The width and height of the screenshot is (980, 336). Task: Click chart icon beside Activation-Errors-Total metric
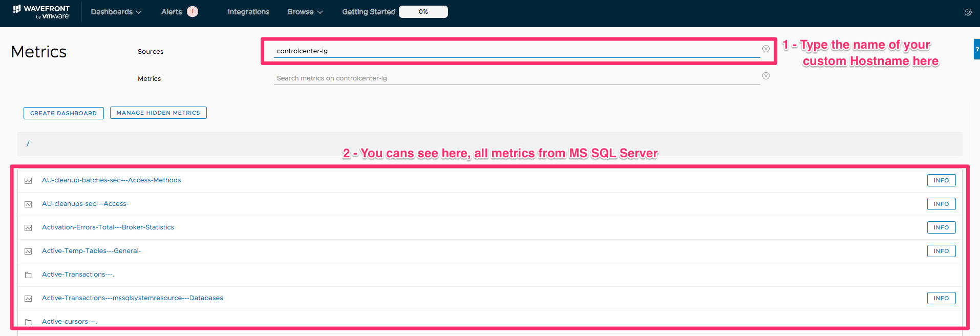pos(28,228)
